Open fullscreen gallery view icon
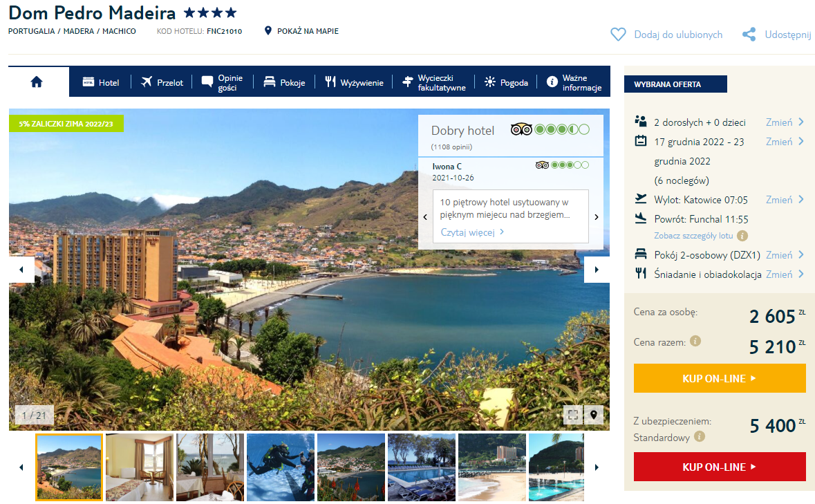815x504 pixels. click(x=572, y=415)
